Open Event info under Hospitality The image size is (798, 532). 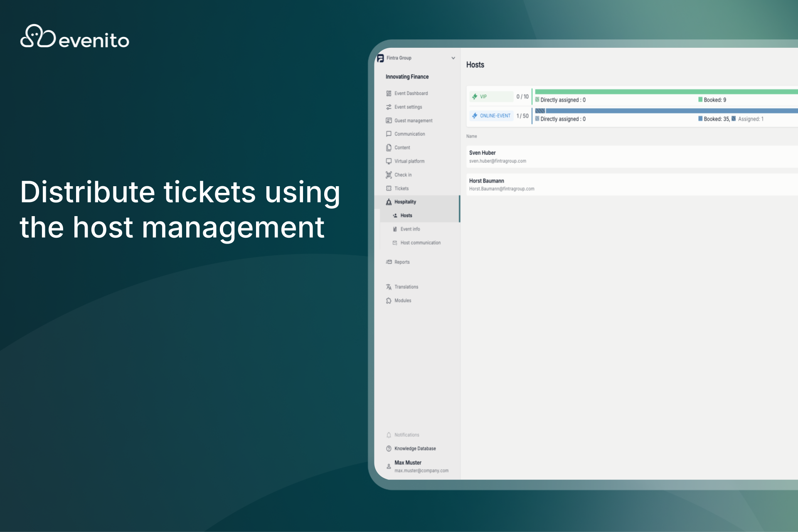point(410,229)
